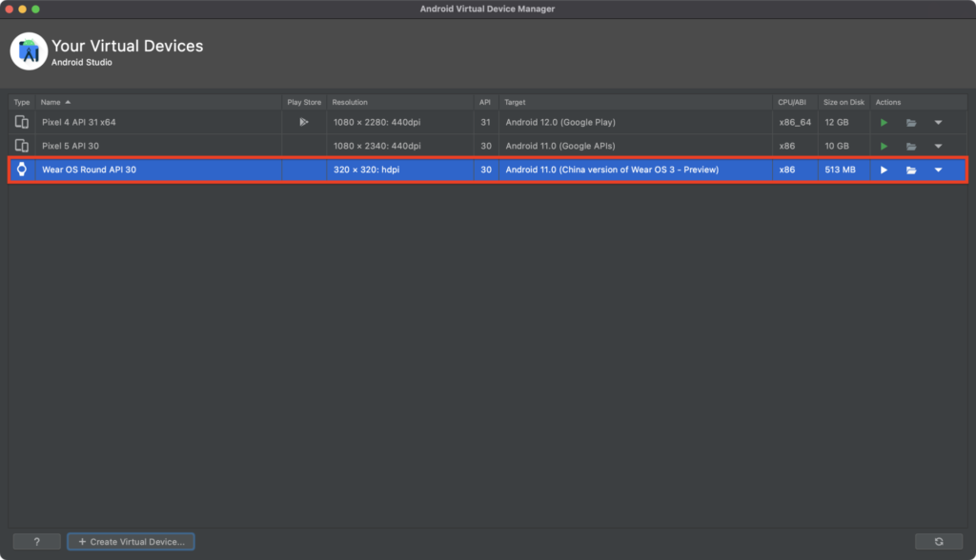Refresh the virtual device list
This screenshot has height=560, width=976.
[x=939, y=541]
